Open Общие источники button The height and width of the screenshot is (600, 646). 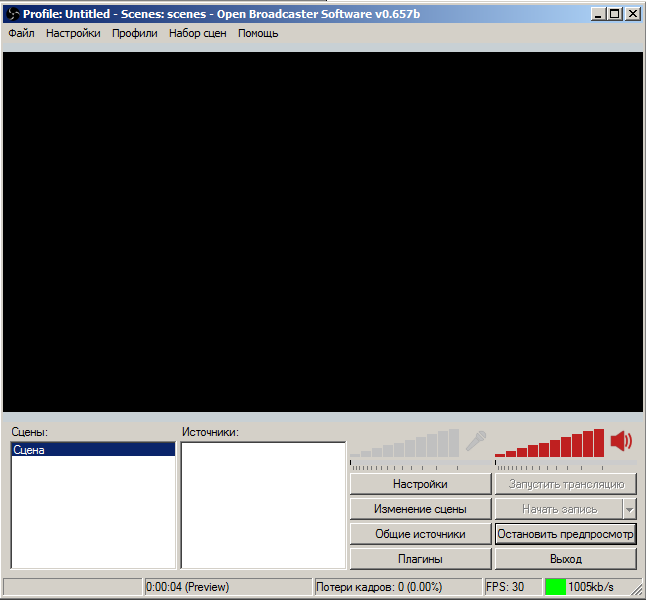tap(421, 534)
